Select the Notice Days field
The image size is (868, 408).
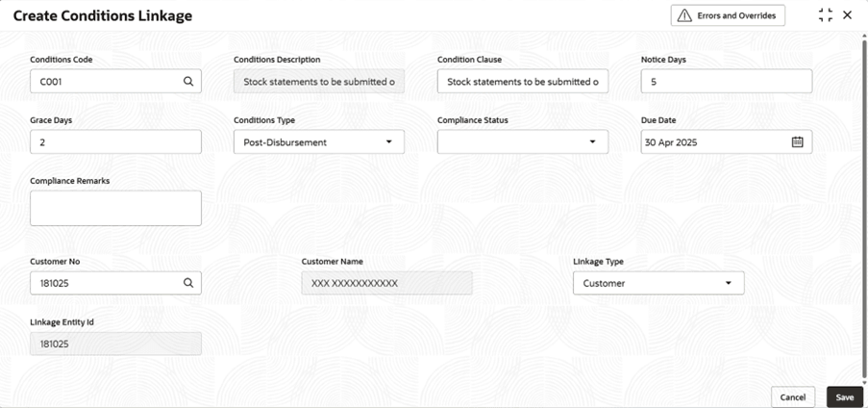[726, 82]
